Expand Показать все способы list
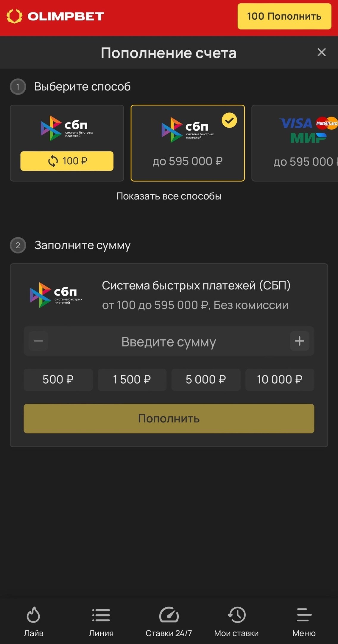 coord(169,196)
